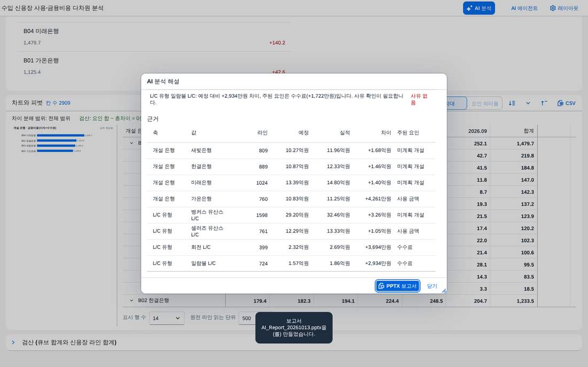Click the 일람불 L/C table row

tap(291, 263)
